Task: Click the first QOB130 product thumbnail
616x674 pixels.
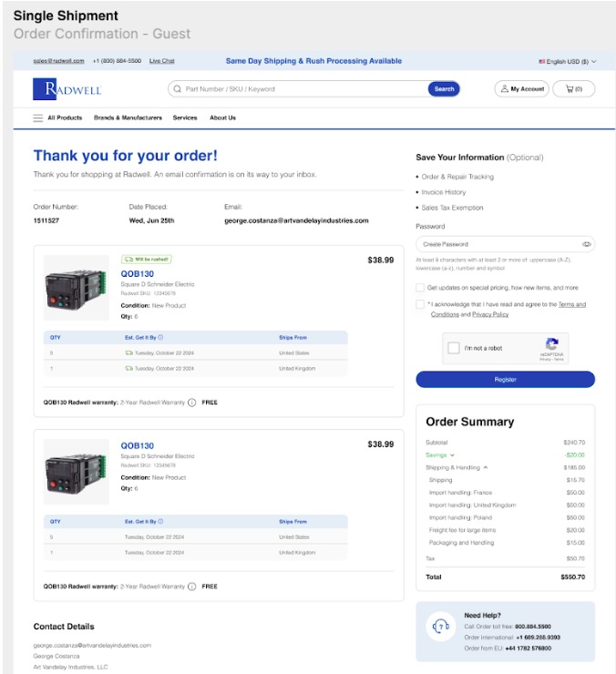Action: (77, 288)
